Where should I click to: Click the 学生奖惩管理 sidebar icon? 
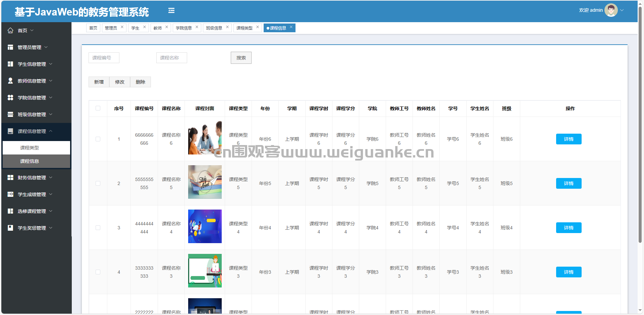click(x=10, y=228)
